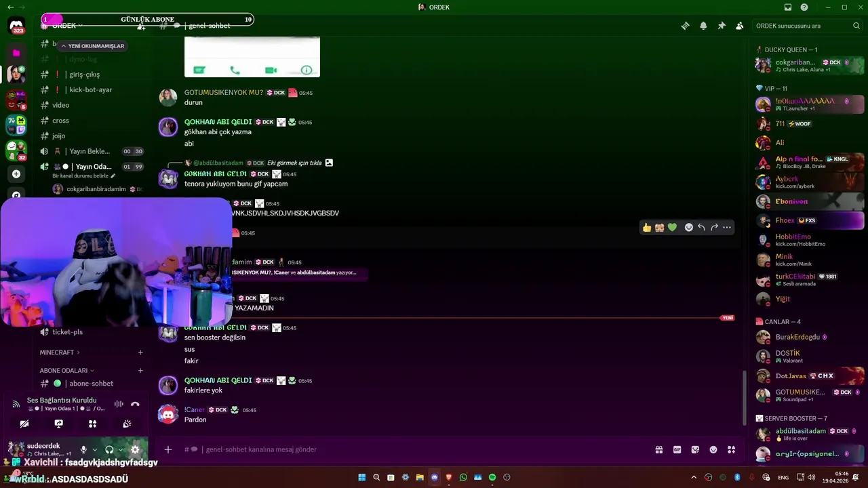The image size is (868, 488).
Task: Add a channel to ABONE ODALARI category
Action: [140, 371]
